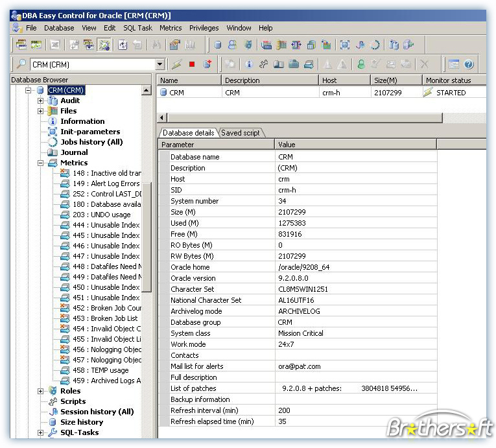Collapse the Metrics tree node
The height and width of the screenshot is (448, 496).
coord(40,163)
